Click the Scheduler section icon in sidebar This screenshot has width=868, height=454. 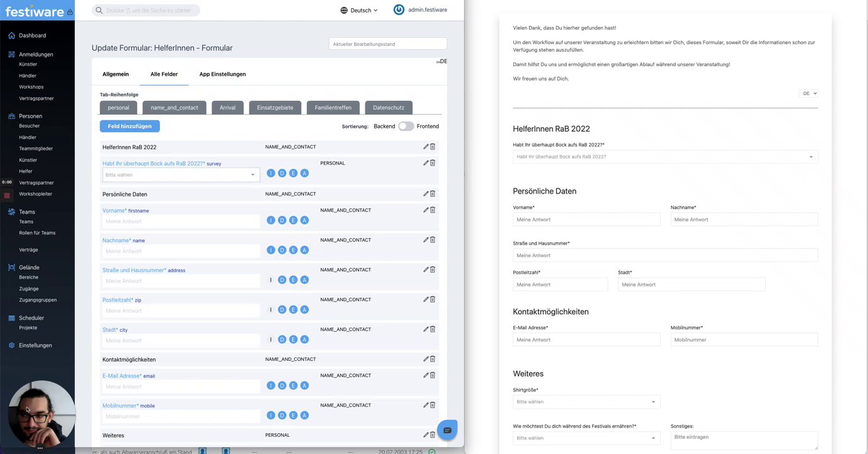(11, 318)
